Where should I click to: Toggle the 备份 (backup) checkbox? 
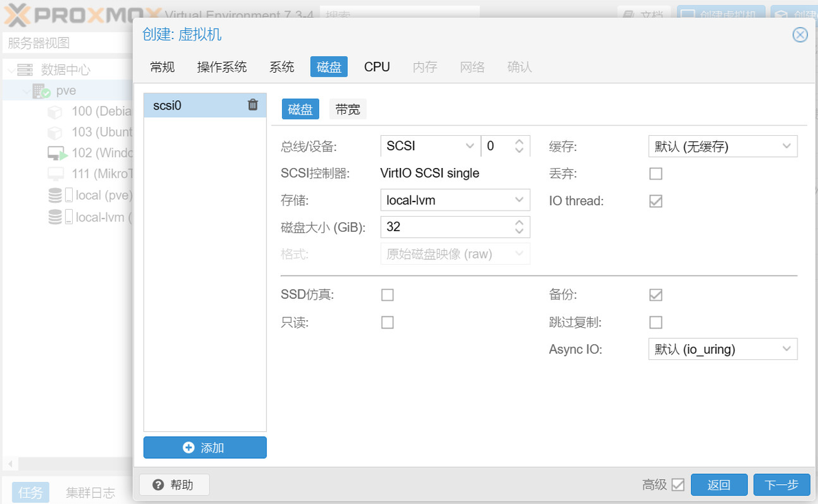pos(656,295)
